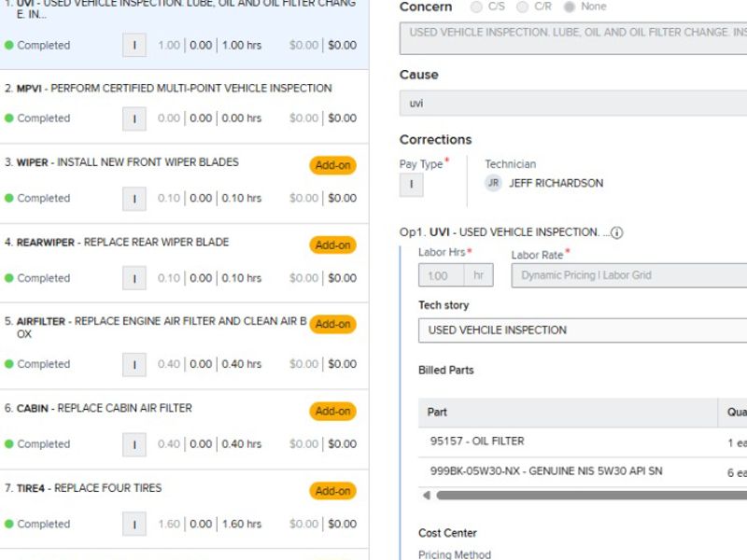Select the C/S concern radio button

pos(477,7)
